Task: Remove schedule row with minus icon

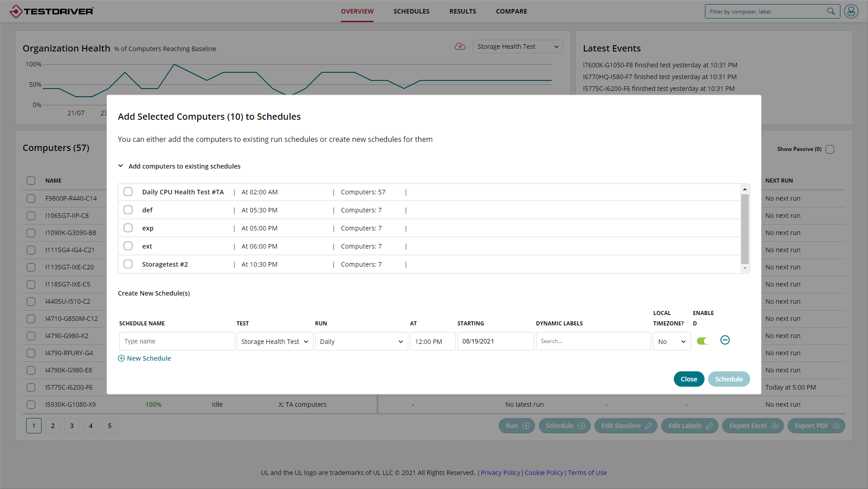Action: coord(725,340)
